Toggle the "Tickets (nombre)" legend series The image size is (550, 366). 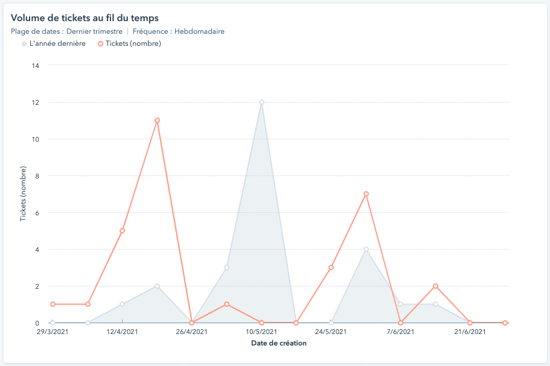pyautogui.click(x=129, y=44)
